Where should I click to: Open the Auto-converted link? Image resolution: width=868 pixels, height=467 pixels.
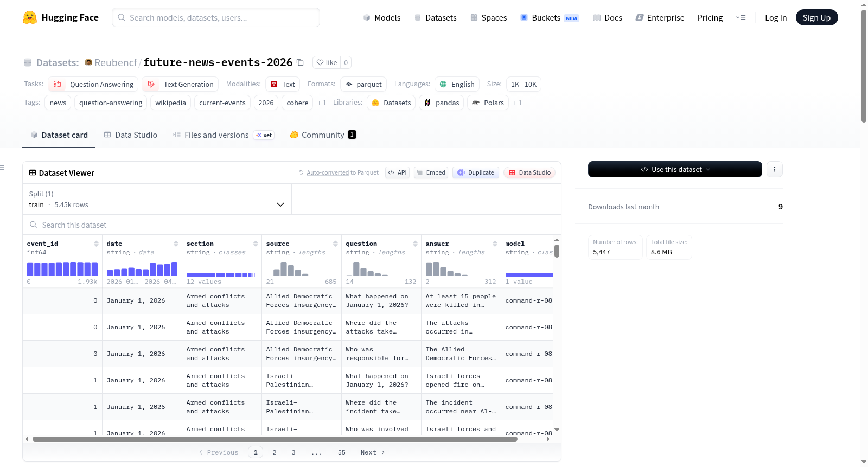tap(328, 172)
